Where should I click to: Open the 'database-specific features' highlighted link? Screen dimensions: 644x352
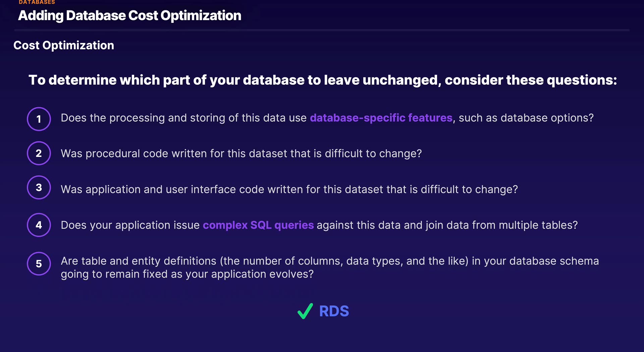coord(381,118)
